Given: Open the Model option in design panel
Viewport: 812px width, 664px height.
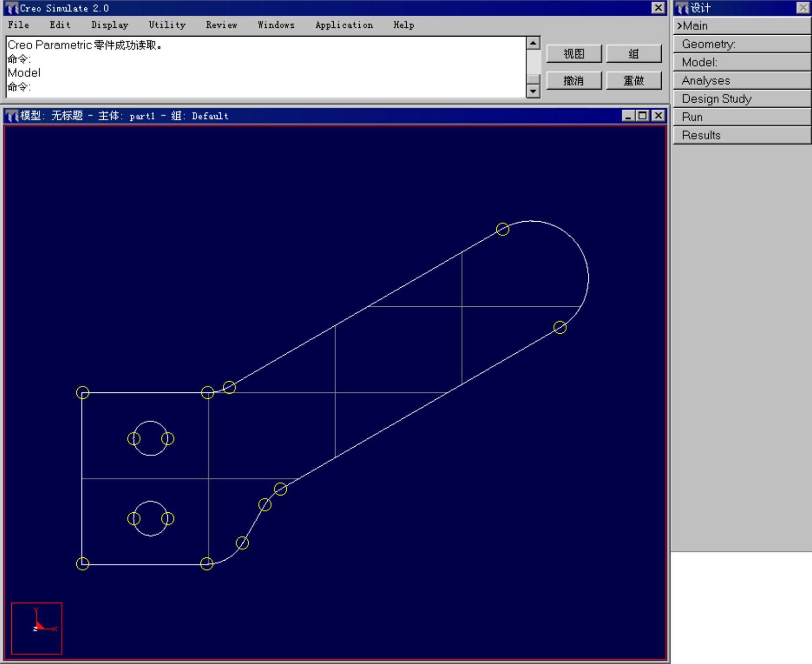Looking at the screenshot, I should coord(742,62).
